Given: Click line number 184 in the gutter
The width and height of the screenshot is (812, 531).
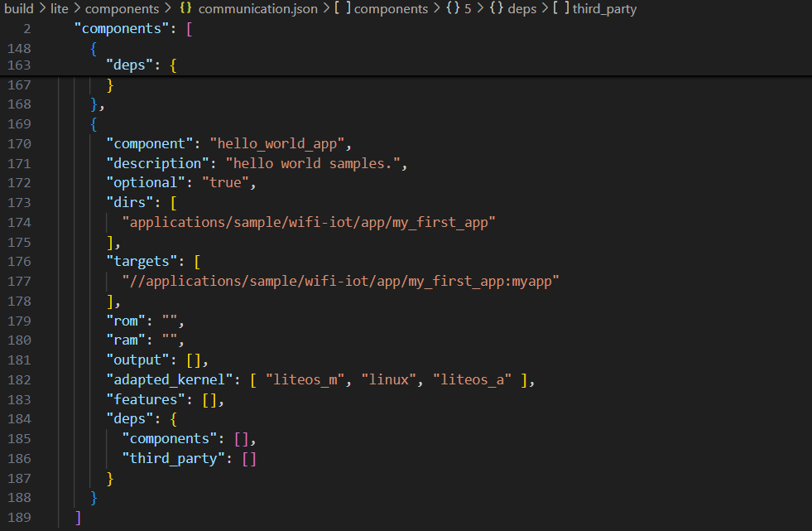Looking at the screenshot, I should point(18,419).
